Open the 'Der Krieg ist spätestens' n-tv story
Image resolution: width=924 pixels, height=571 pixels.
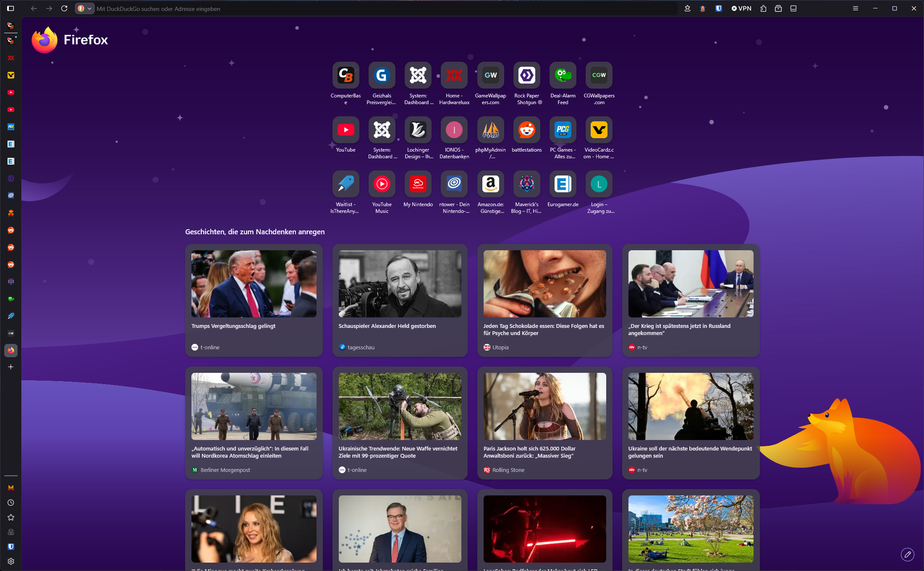tap(691, 301)
